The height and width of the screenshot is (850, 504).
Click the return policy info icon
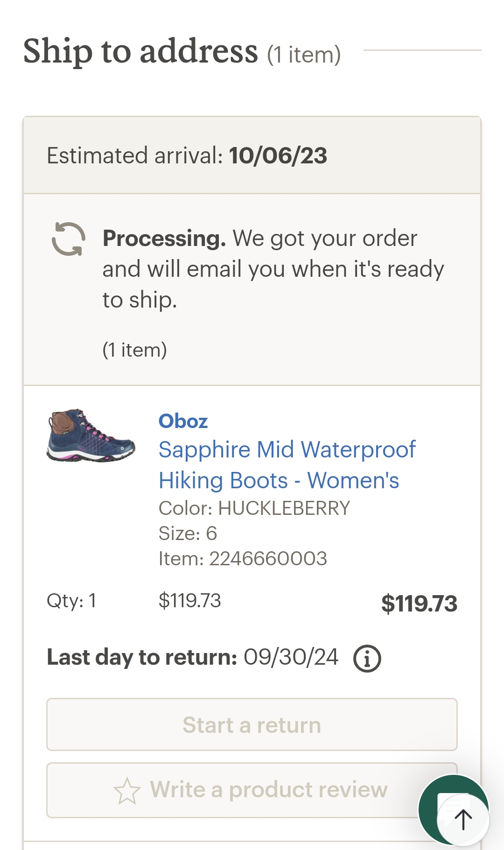click(367, 659)
